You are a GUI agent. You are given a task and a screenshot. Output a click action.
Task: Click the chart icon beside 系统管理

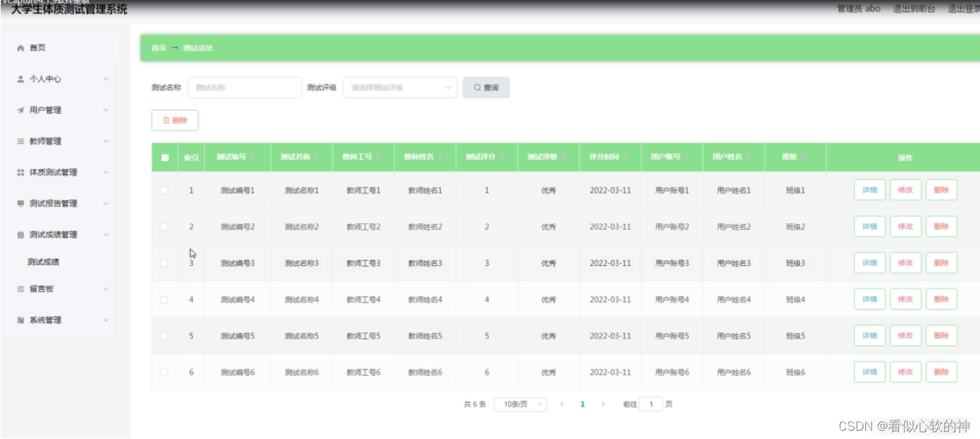[x=21, y=320]
